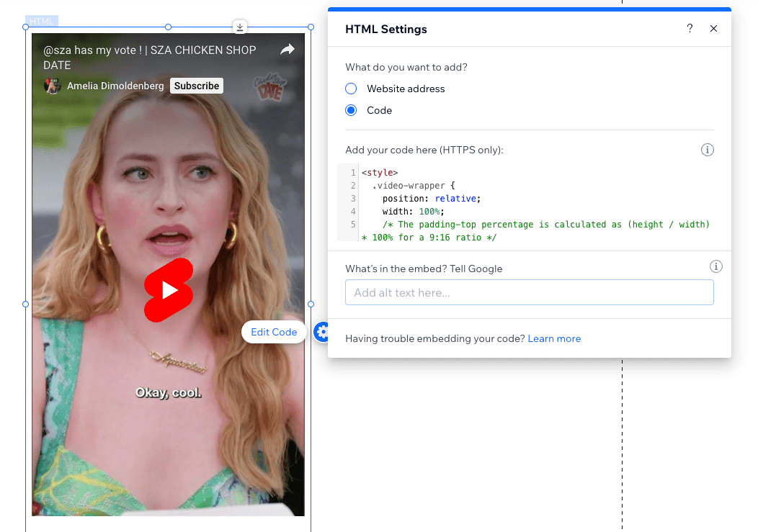
Task: Click the share arrow on the video
Action: coord(287,49)
